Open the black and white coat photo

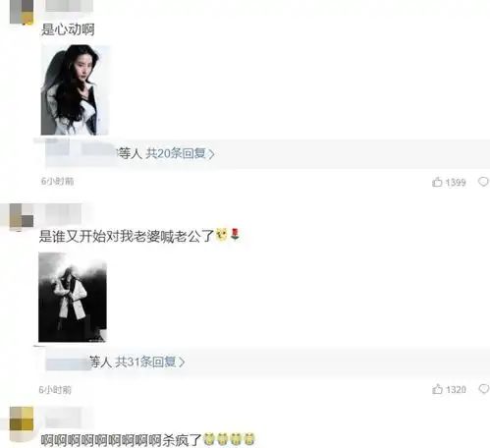click(73, 297)
